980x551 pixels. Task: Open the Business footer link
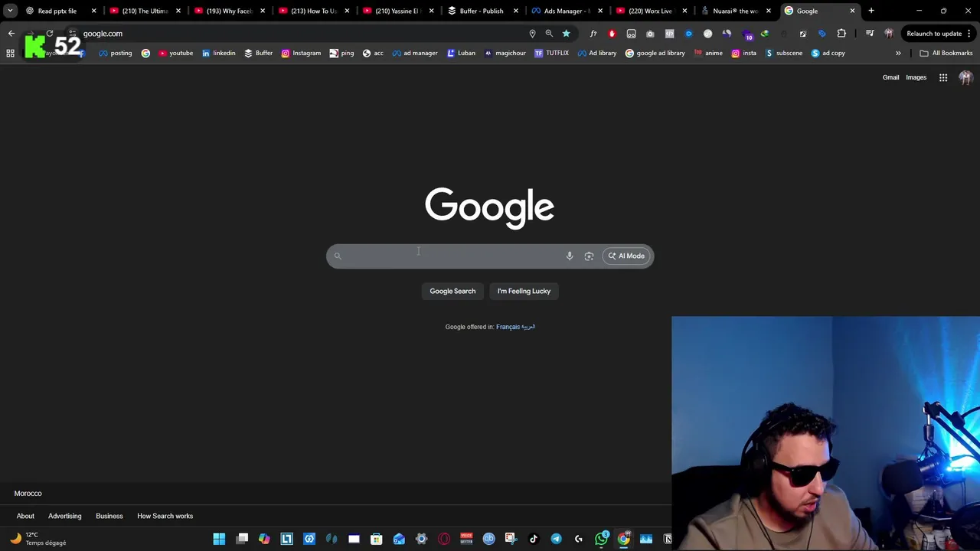(x=109, y=516)
